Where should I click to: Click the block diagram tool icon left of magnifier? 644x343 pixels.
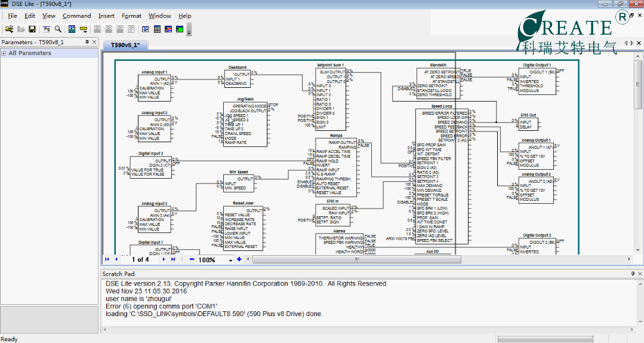(47, 29)
